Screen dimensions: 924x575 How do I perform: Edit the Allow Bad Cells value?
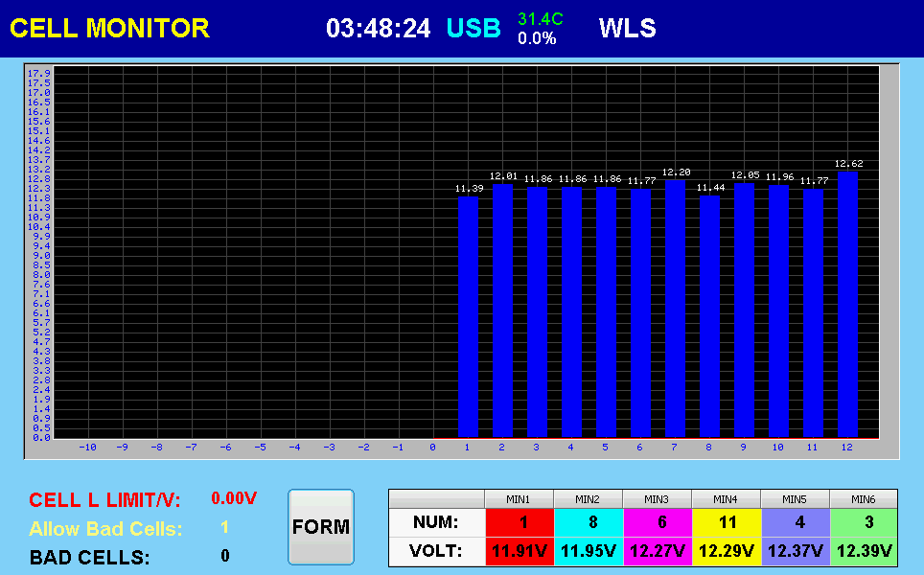point(224,527)
